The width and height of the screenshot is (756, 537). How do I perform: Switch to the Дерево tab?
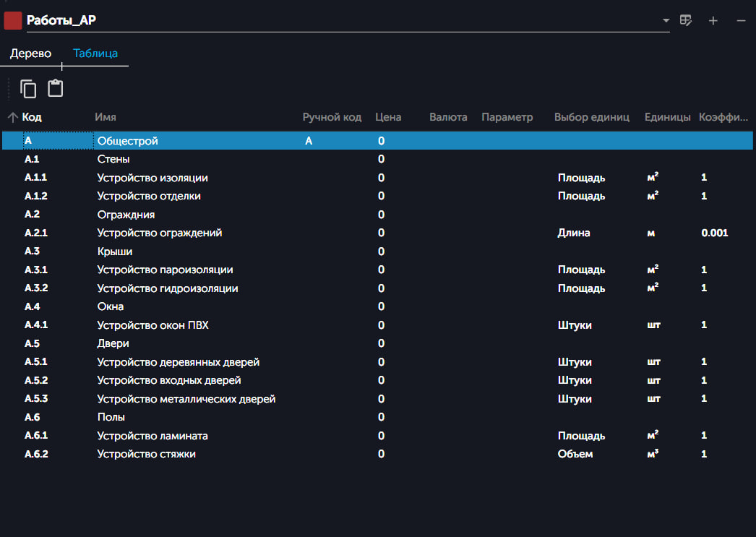coord(30,53)
